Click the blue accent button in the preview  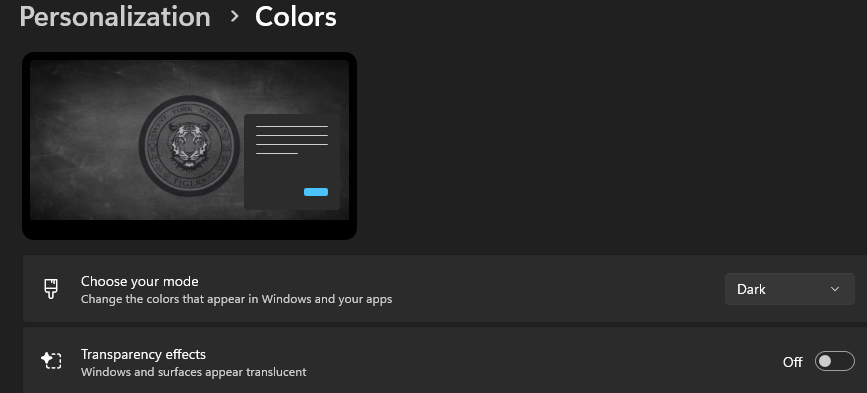tap(316, 192)
